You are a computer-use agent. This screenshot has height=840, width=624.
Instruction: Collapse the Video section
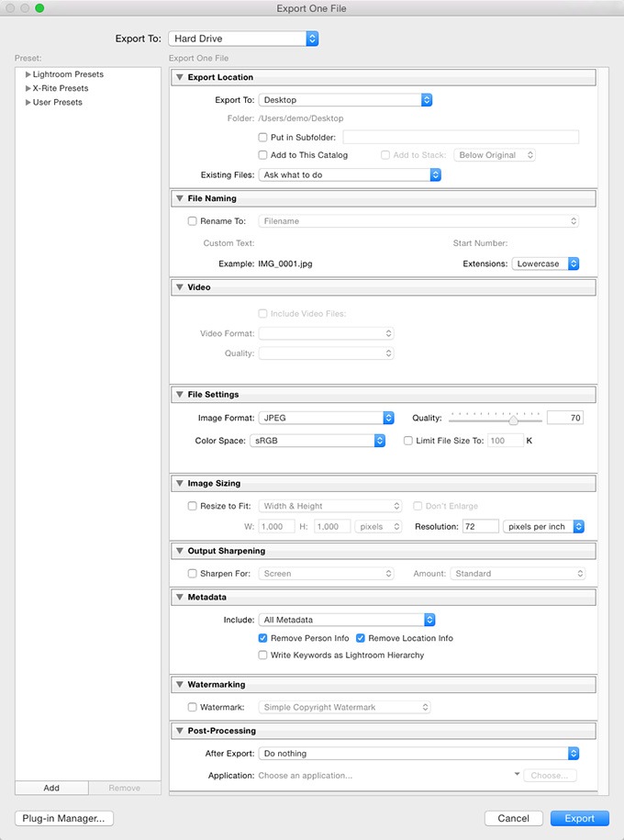pyautogui.click(x=178, y=286)
